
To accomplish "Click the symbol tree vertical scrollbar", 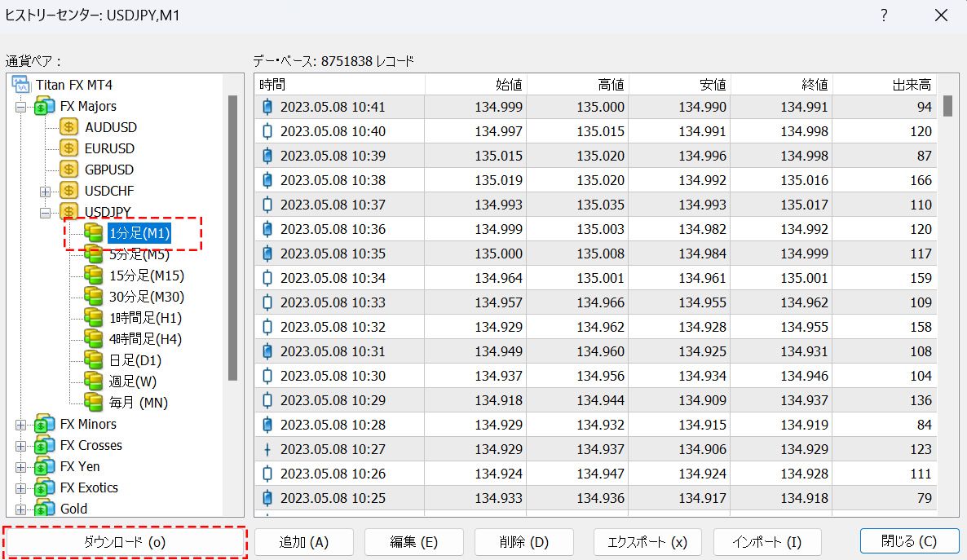I will pyautogui.click(x=232, y=236).
